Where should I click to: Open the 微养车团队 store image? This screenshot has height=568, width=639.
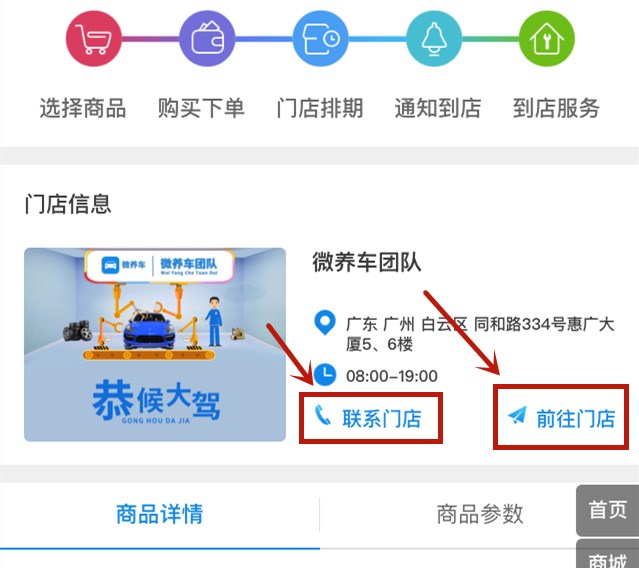tap(155, 344)
